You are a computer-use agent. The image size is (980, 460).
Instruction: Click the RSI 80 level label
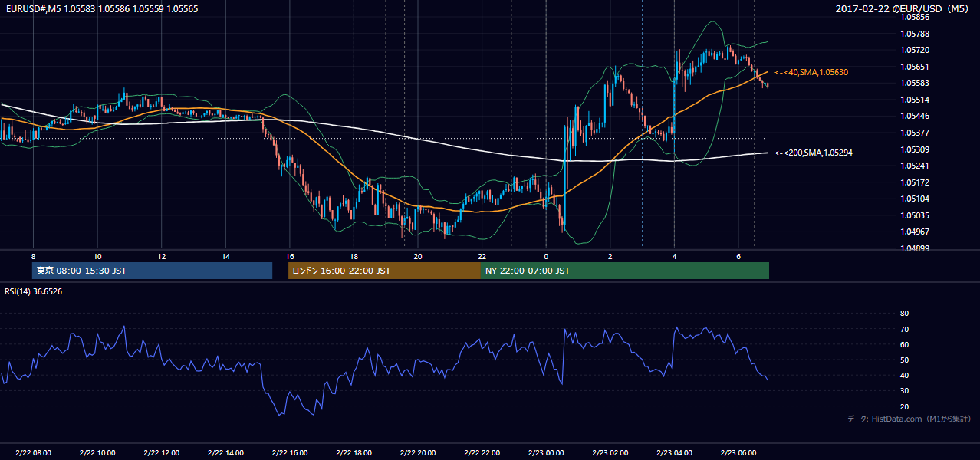click(904, 314)
